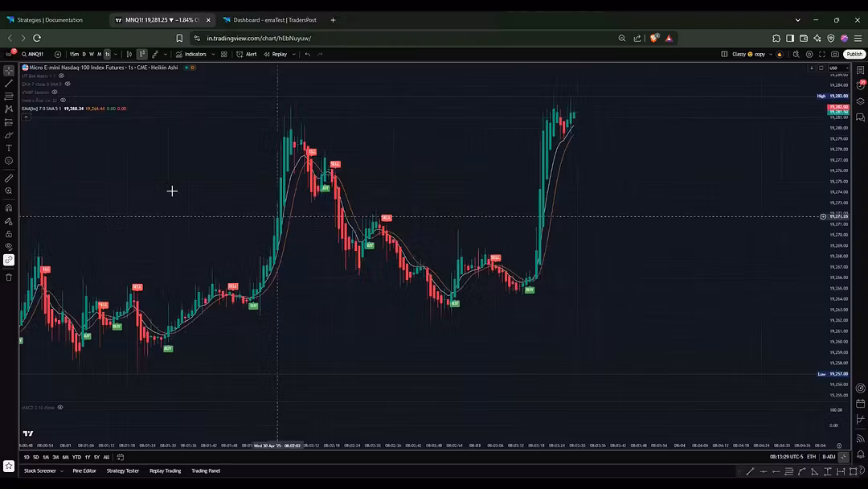The image size is (868, 489).
Task: Open the layout templates grid icon
Action: (x=224, y=55)
